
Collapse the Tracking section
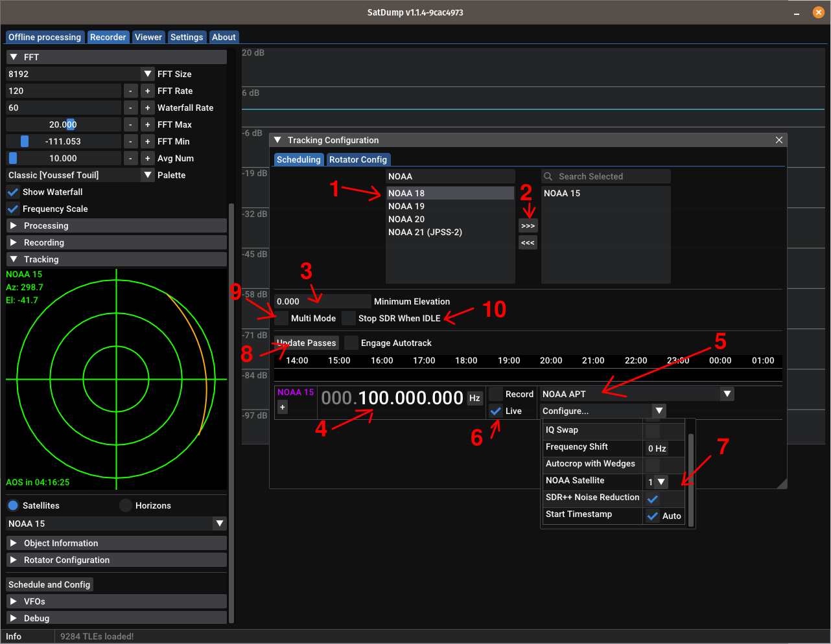pos(117,259)
